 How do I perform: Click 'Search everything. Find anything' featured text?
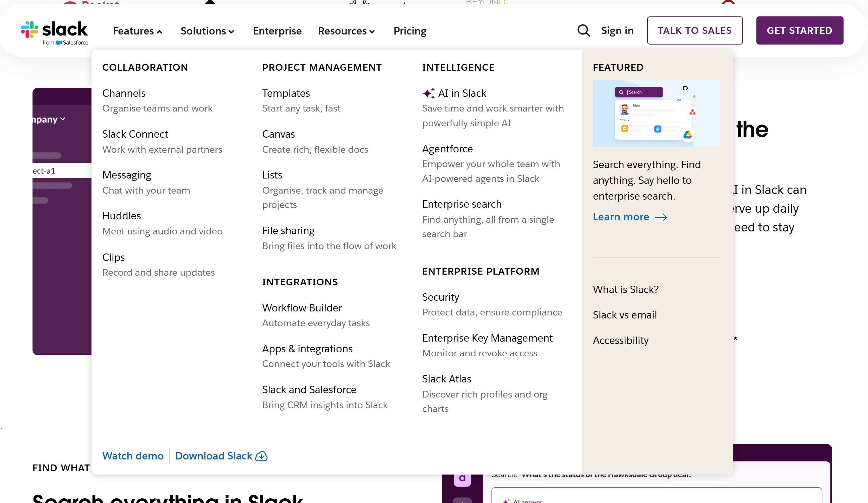[x=646, y=181]
